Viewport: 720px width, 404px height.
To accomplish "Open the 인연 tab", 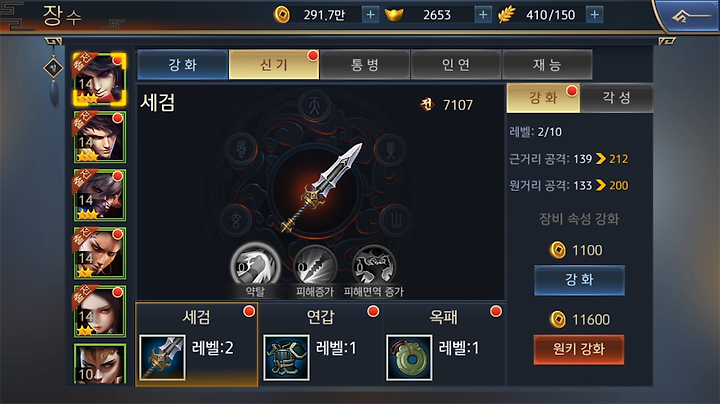I will tap(456, 65).
